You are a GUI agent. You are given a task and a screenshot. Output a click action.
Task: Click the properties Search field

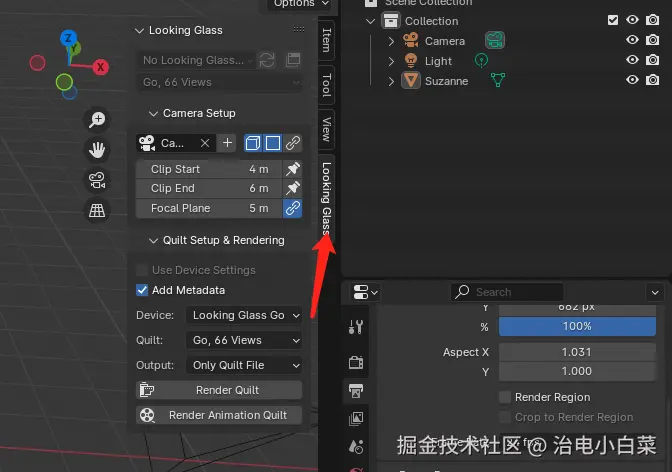pos(507,292)
